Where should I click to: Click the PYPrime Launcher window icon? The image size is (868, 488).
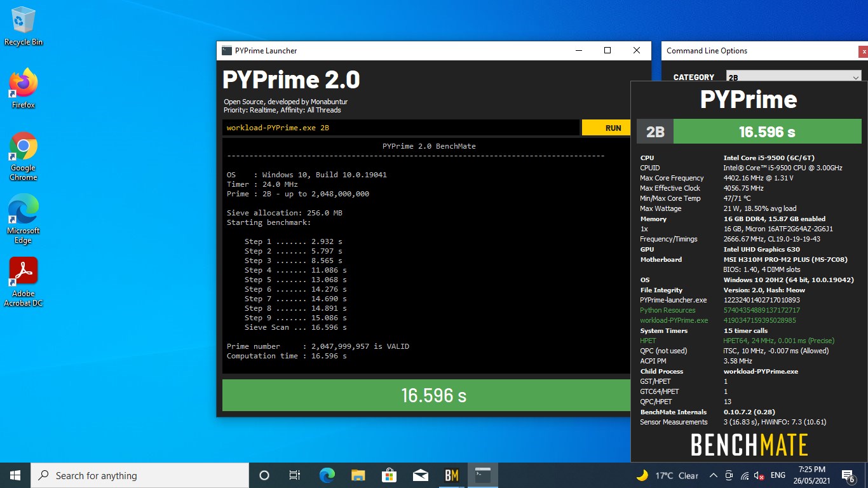pyautogui.click(x=226, y=51)
